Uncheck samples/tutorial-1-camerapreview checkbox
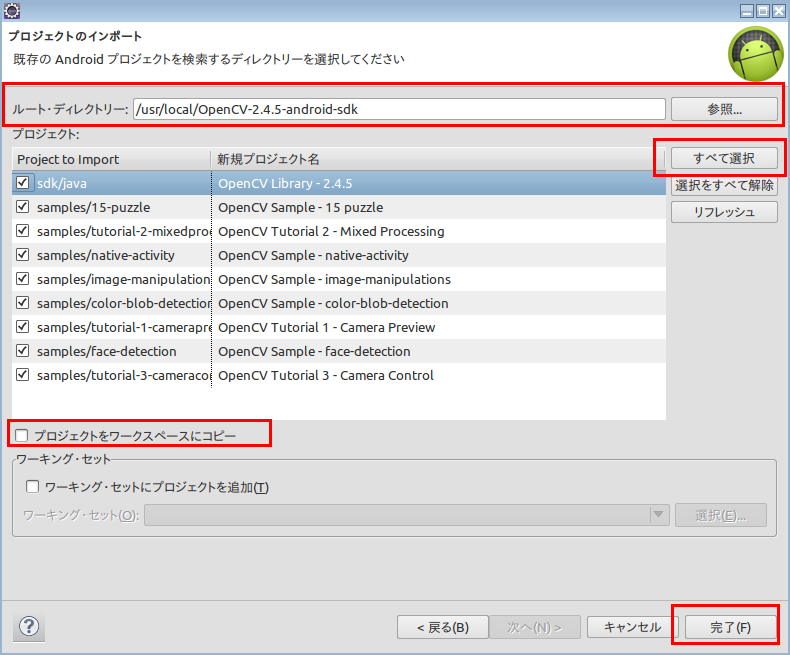This screenshot has width=790, height=655. [x=23, y=326]
